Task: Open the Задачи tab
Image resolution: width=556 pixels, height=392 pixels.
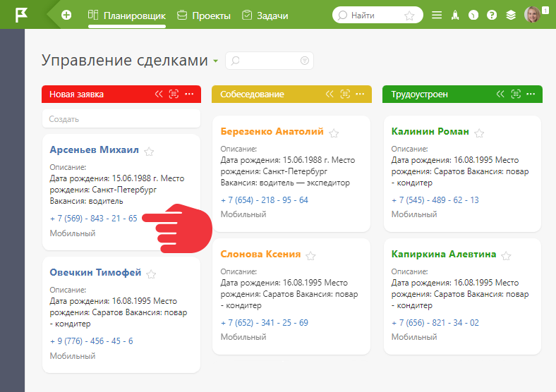Action: 265,16
